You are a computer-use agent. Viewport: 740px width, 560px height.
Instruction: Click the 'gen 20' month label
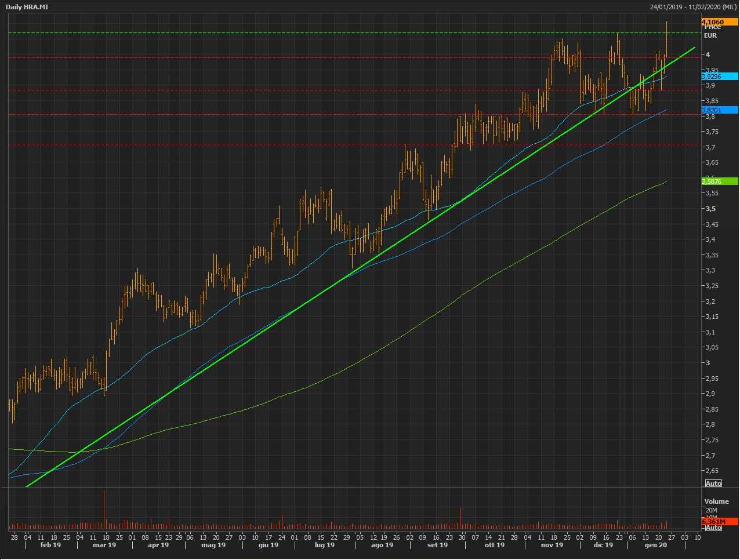(x=656, y=545)
